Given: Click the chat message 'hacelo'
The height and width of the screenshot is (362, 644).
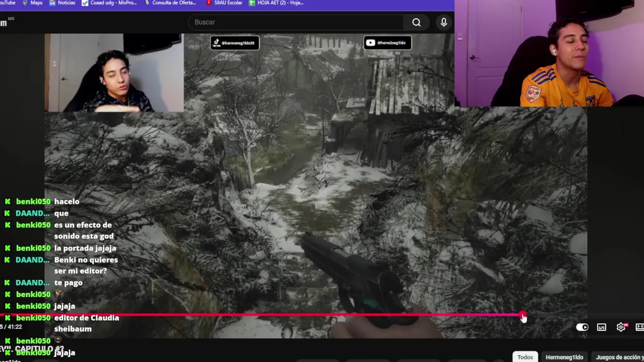Looking at the screenshot, I should point(66,202).
